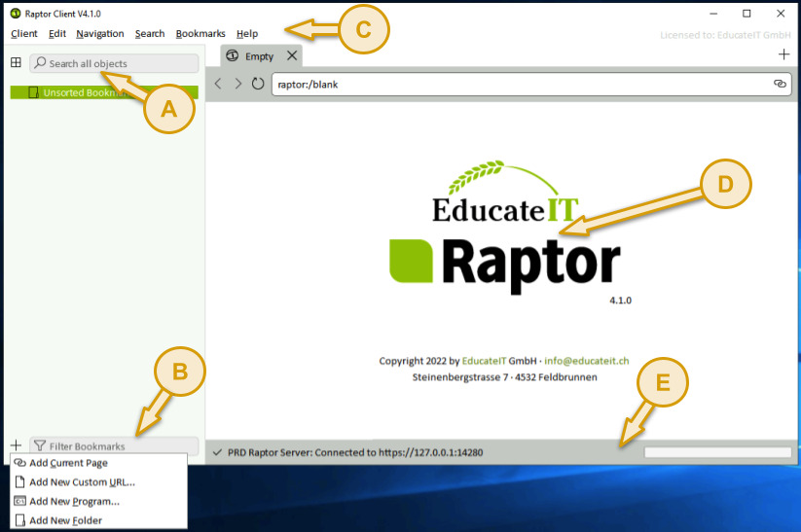Open the info@educateit.ch email link
The image size is (801, 532).
586,361
